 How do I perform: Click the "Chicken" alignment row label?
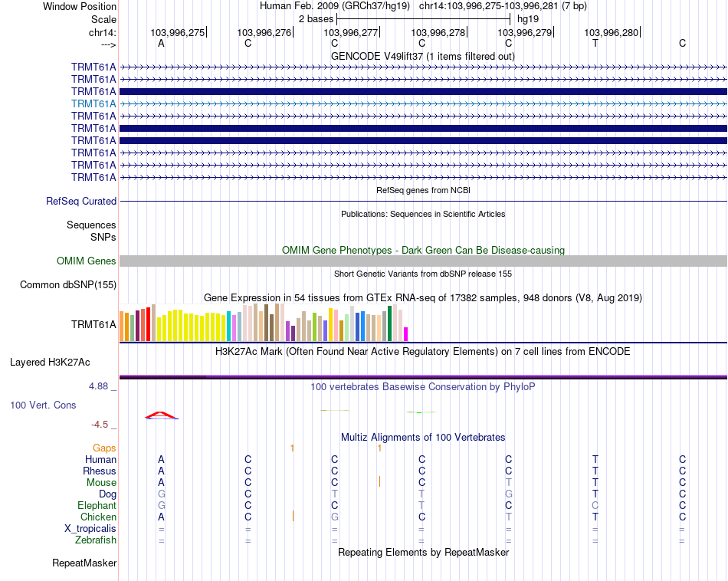[x=98, y=517]
